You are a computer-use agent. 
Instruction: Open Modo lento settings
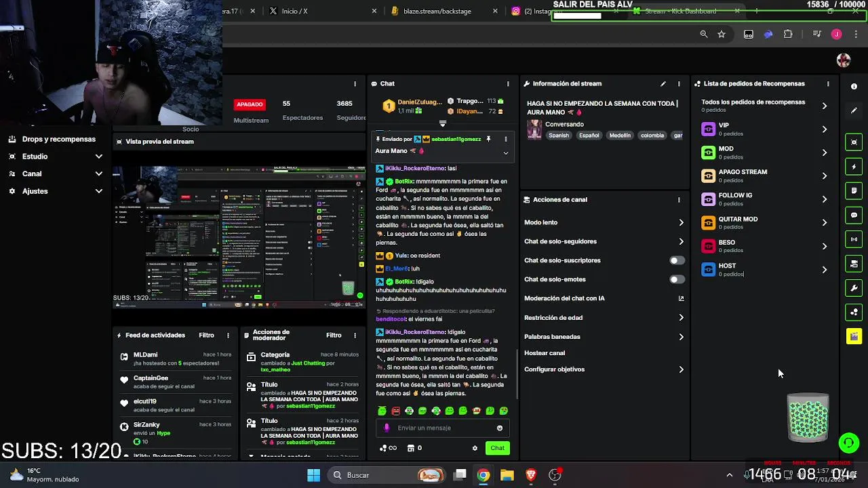[604, 222]
